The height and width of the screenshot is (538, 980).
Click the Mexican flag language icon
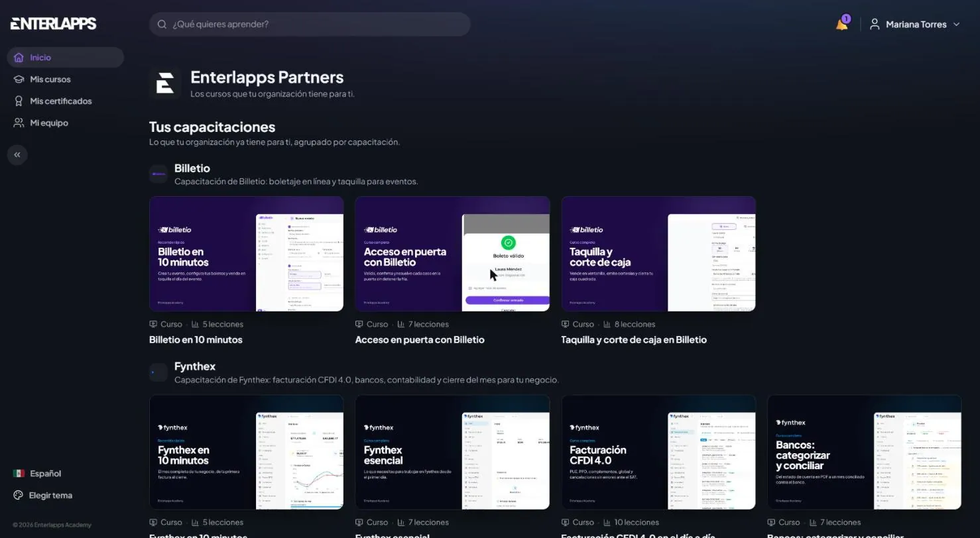(19, 474)
